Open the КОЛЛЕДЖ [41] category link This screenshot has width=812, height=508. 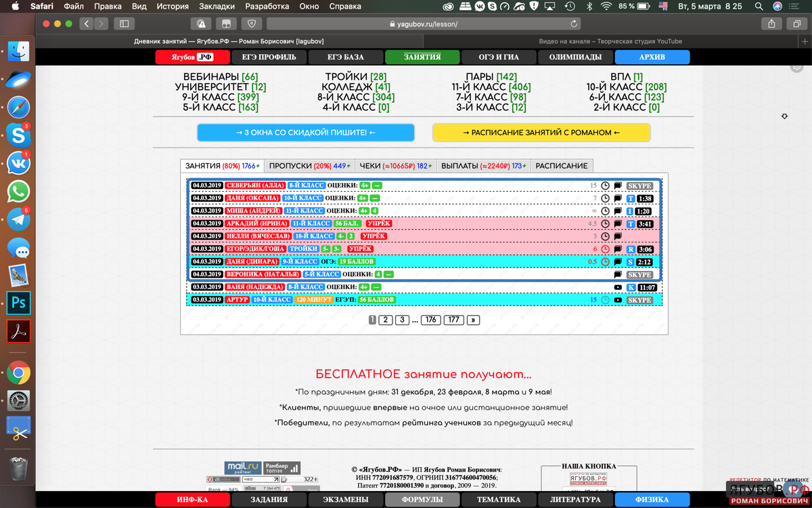pos(356,87)
